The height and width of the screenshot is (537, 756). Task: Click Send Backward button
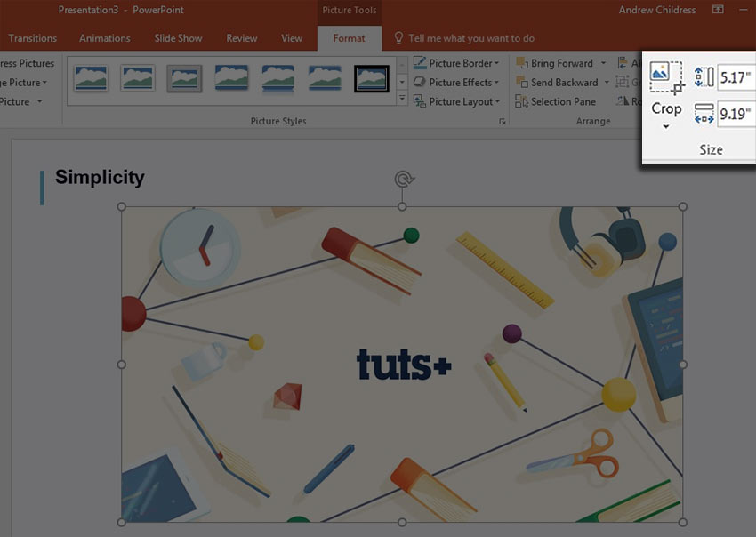tap(564, 83)
